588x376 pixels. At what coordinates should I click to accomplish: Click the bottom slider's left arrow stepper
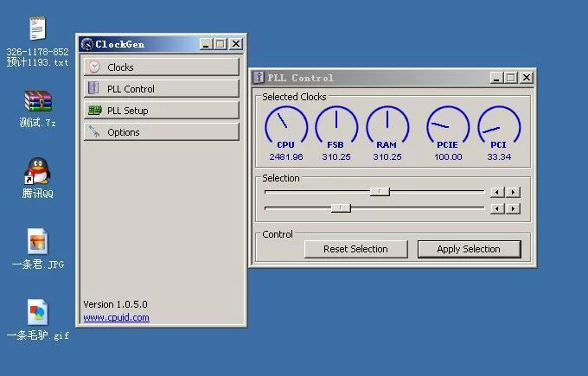click(x=497, y=208)
